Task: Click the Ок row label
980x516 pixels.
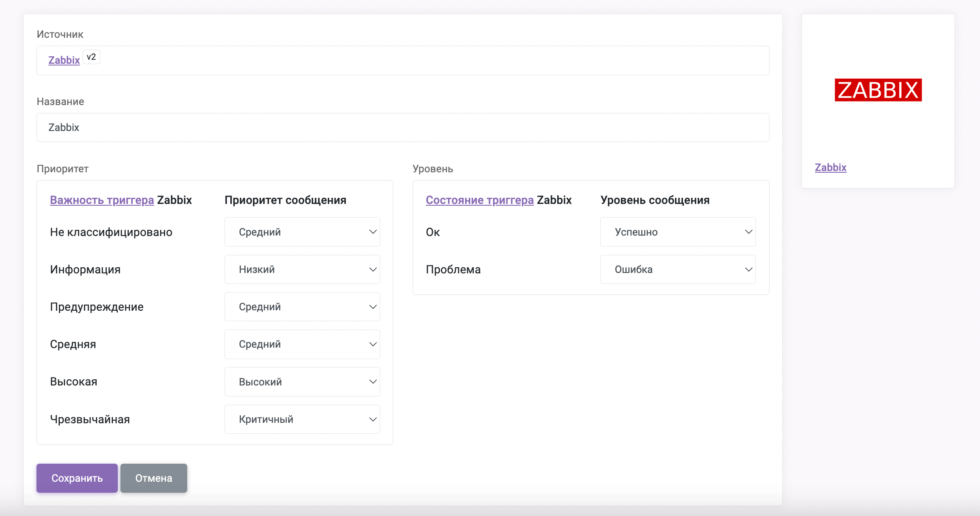Action: (x=433, y=232)
